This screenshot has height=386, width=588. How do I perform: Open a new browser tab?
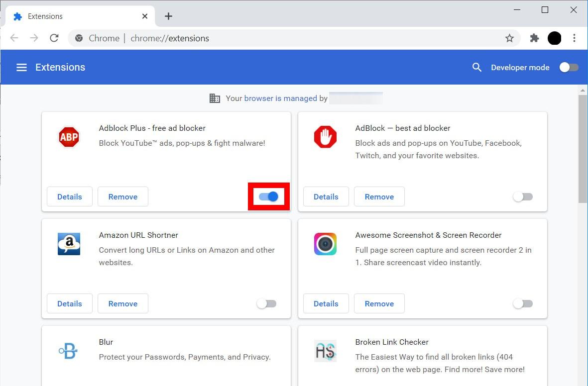pyautogui.click(x=168, y=16)
